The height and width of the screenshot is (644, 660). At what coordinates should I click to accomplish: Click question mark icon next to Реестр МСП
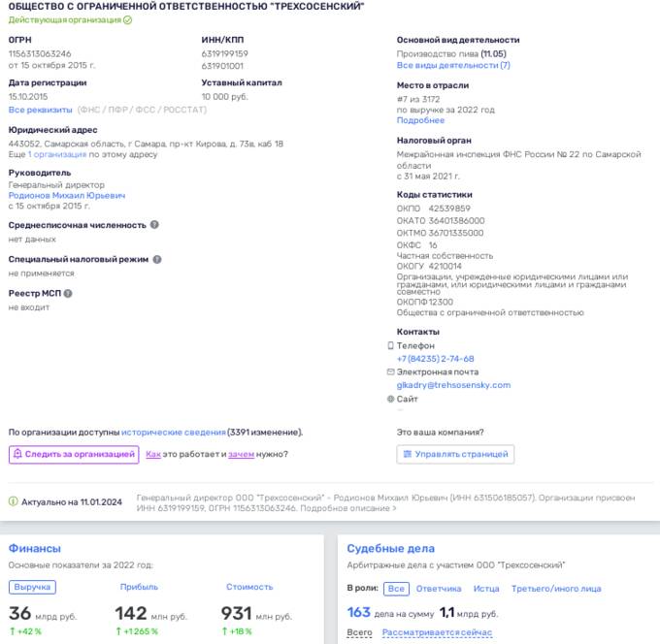pyautogui.click(x=68, y=293)
